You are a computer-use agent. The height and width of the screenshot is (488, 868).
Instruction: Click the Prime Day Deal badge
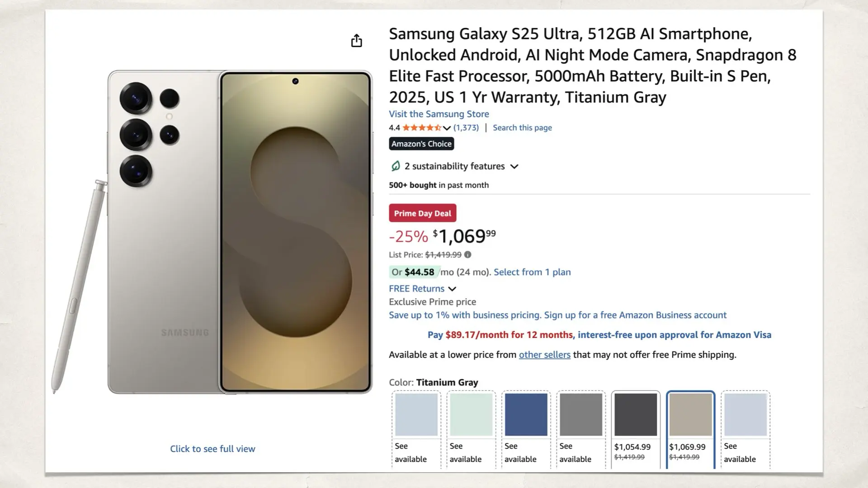(x=422, y=213)
